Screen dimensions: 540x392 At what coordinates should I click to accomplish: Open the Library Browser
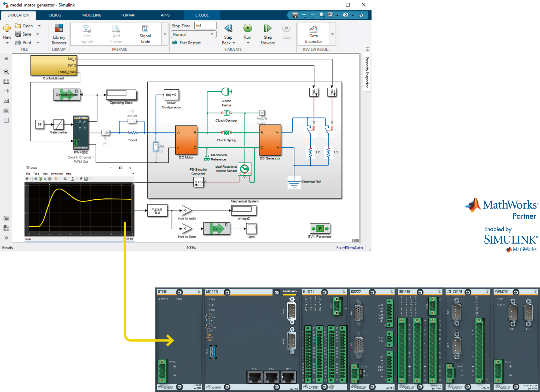tap(59, 33)
